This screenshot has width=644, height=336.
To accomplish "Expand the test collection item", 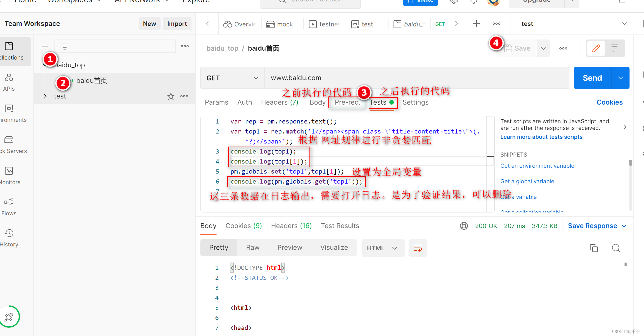I will pyautogui.click(x=46, y=96).
